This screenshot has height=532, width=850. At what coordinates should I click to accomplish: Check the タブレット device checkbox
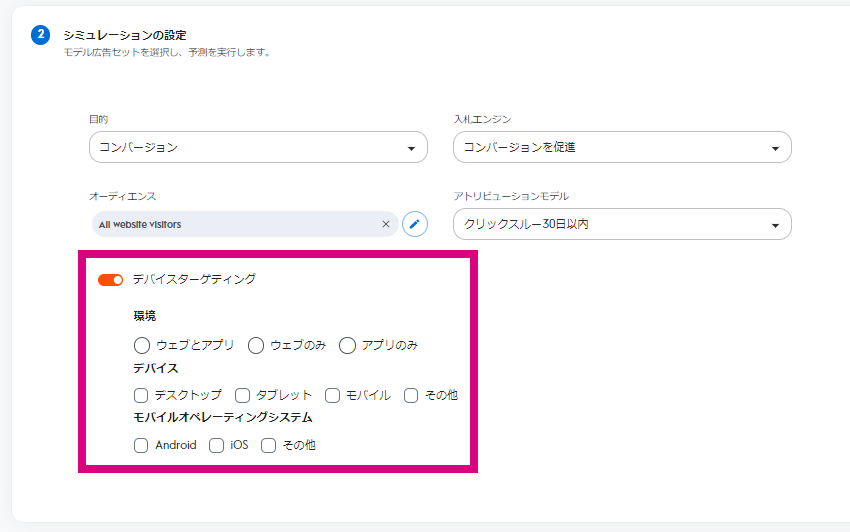click(x=242, y=395)
